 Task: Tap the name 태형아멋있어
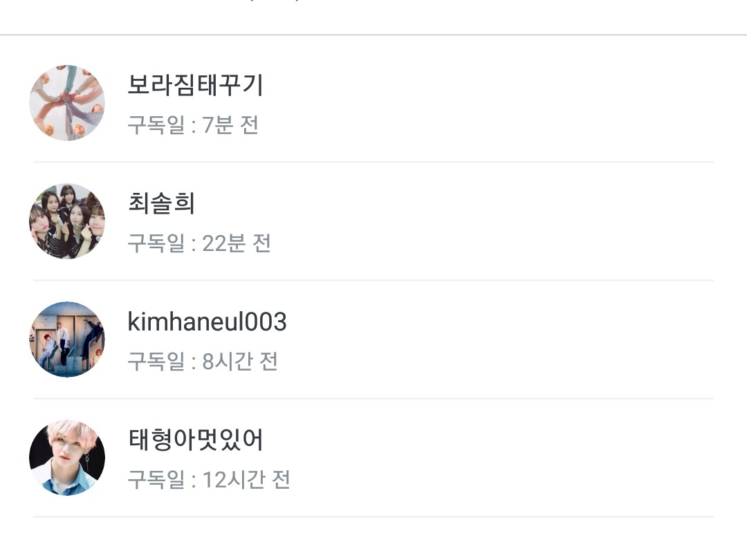[x=196, y=440]
